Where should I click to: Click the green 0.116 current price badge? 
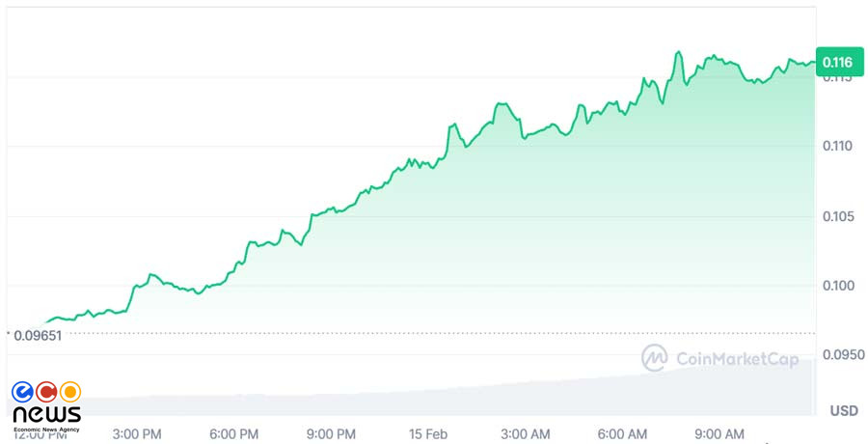(x=837, y=62)
